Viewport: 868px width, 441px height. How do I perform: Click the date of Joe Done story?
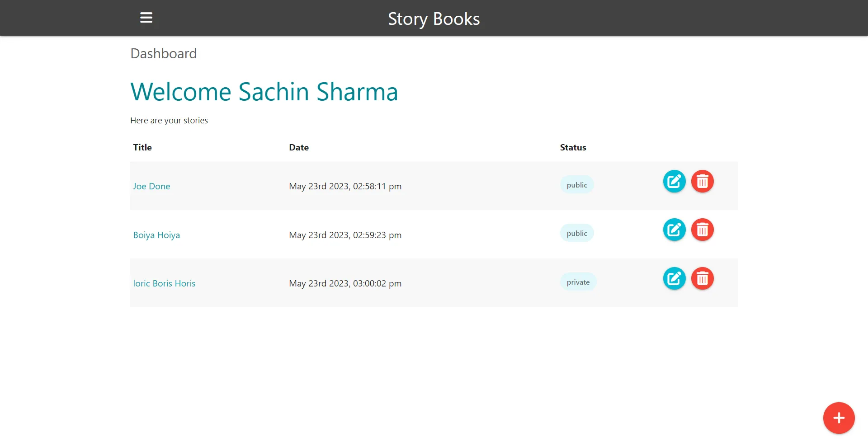pos(345,186)
